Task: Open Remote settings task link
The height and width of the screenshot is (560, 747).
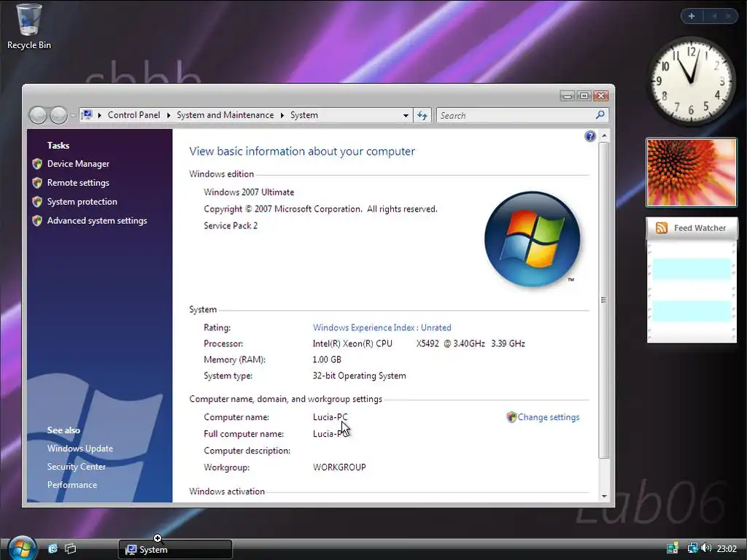Action: (x=78, y=183)
